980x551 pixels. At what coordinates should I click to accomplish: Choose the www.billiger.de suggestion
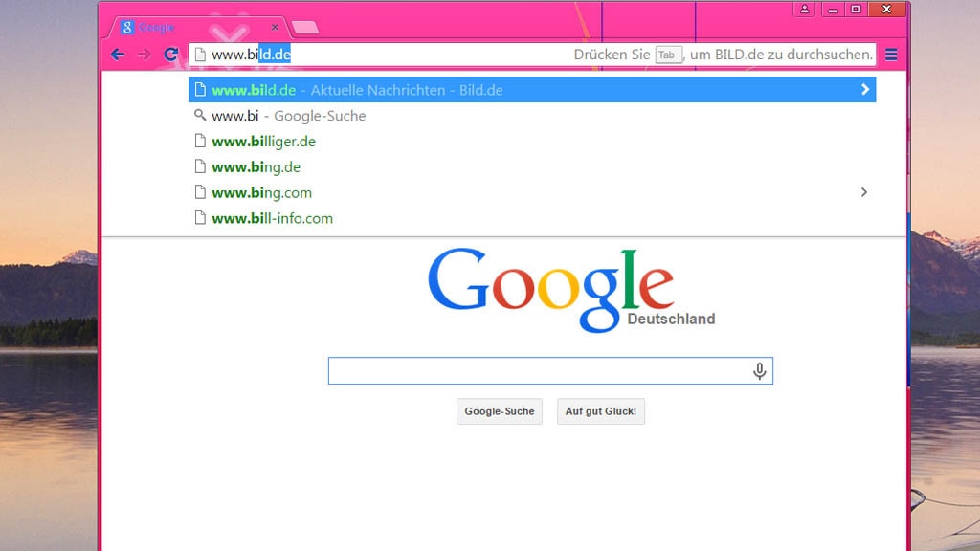tap(532, 142)
